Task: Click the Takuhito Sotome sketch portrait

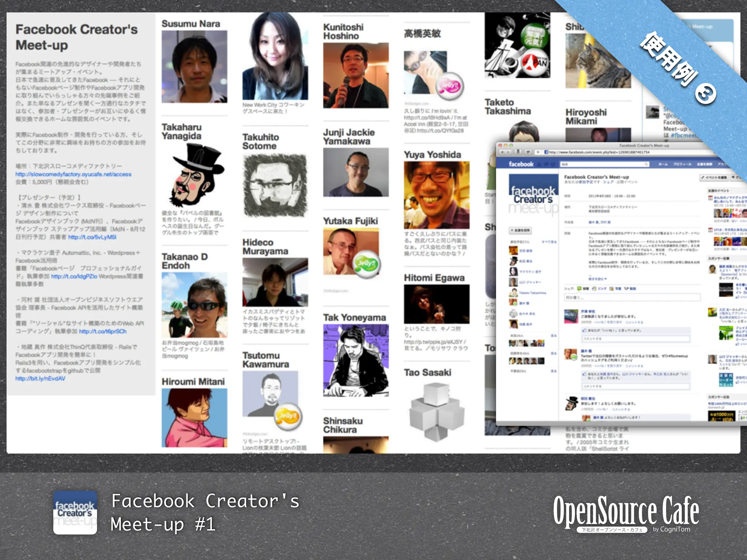Action: 275,186
